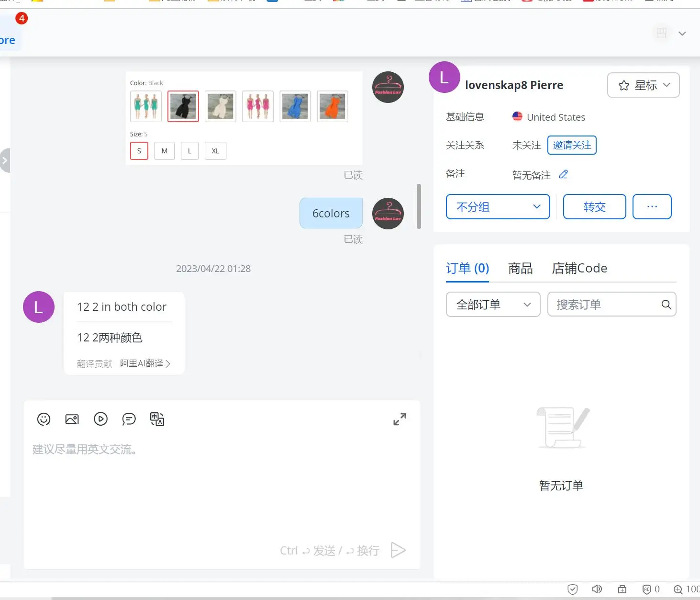
Task: Click the chat scrollbar handle
Action: pyautogui.click(x=419, y=206)
